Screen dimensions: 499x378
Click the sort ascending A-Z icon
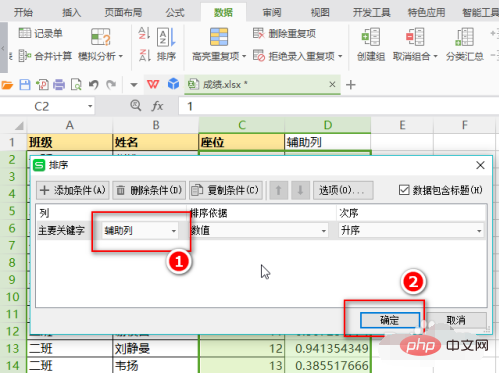tap(144, 34)
